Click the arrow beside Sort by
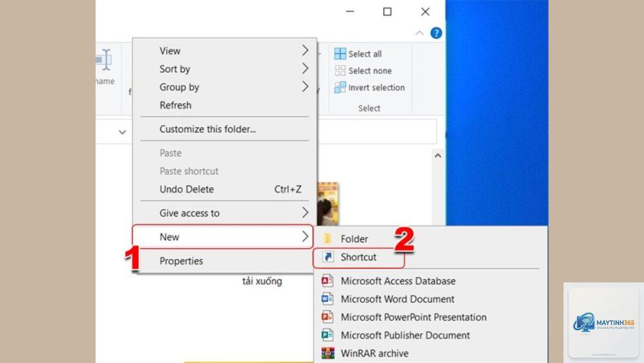This screenshot has width=644, height=363. pyautogui.click(x=305, y=68)
